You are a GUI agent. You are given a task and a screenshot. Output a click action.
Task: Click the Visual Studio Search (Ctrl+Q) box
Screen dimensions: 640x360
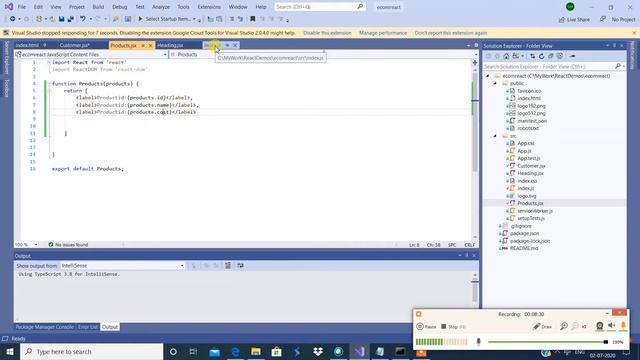pyautogui.click(x=319, y=7)
